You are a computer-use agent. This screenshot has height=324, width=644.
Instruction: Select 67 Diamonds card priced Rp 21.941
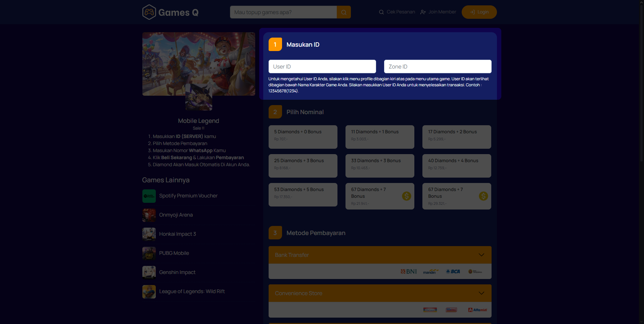380,196
